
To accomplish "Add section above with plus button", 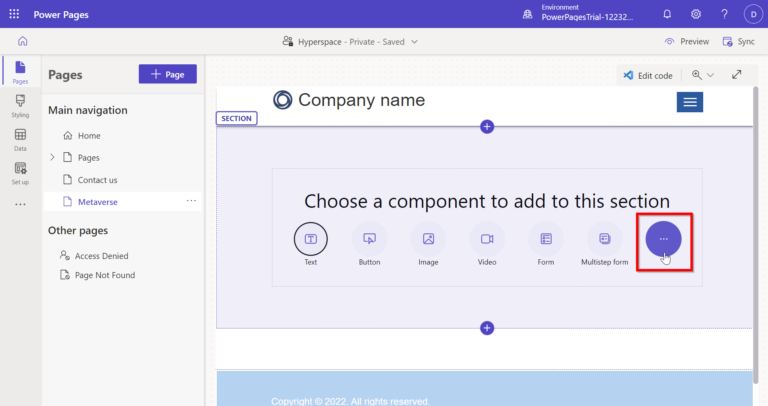I will click(487, 127).
